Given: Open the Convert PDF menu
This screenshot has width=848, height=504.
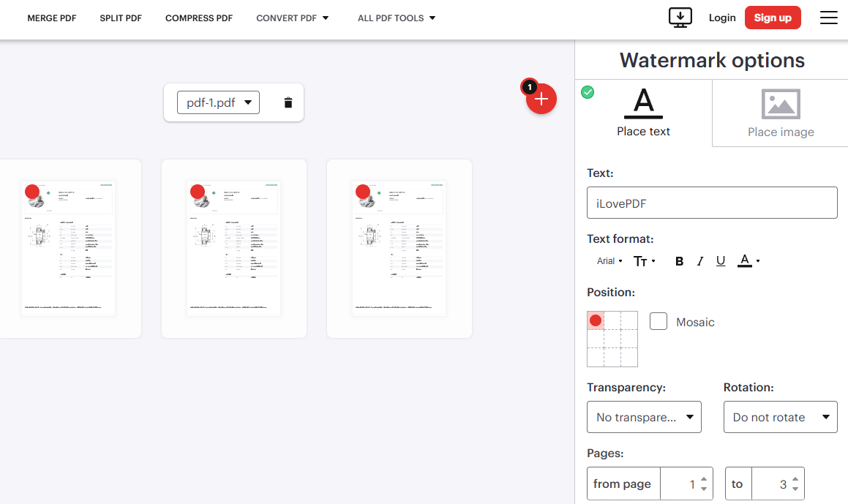Looking at the screenshot, I should click(x=293, y=18).
